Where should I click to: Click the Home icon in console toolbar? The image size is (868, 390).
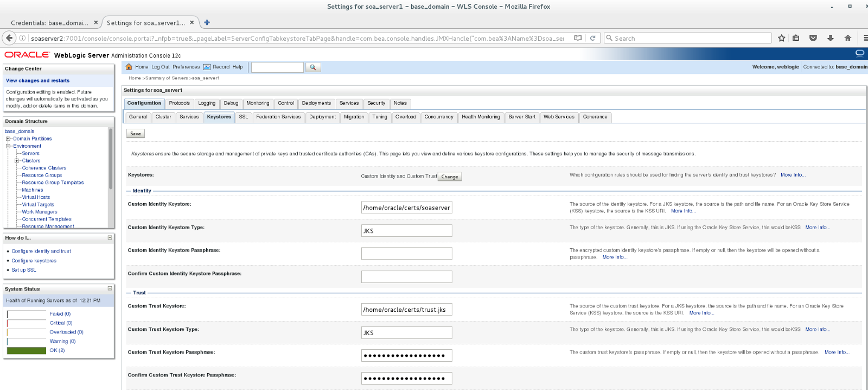[x=129, y=67]
